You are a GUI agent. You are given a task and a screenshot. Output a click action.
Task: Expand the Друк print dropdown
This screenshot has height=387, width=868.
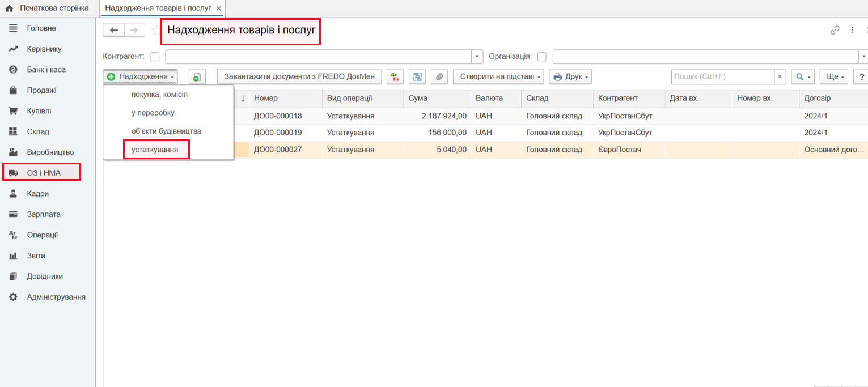pos(570,76)
